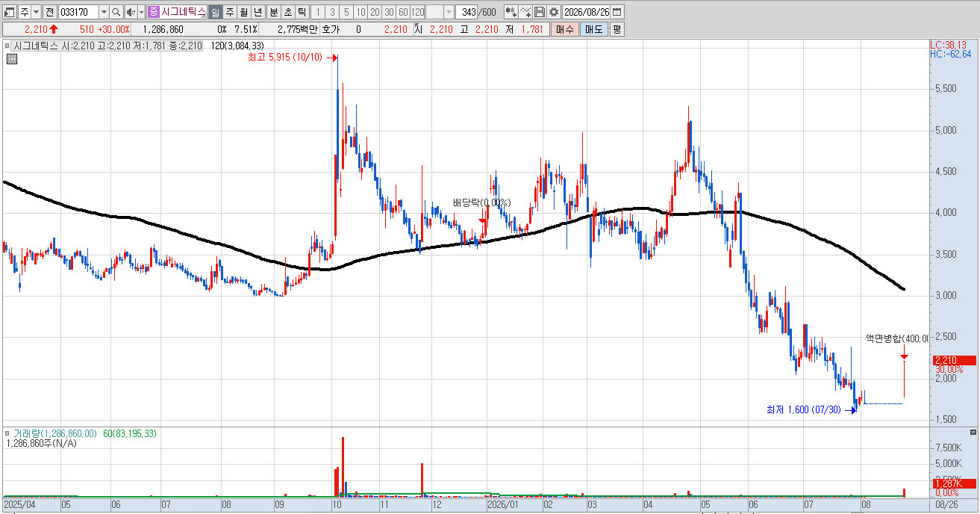Click the 5,000 price axis label
980x514 pixels.
[x=944, y=130]
